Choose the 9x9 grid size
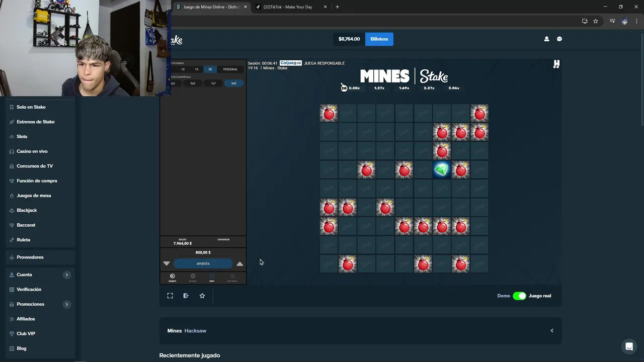Image resolution: width=644 pixels, height=362 pixels. (x=234, y=83)
